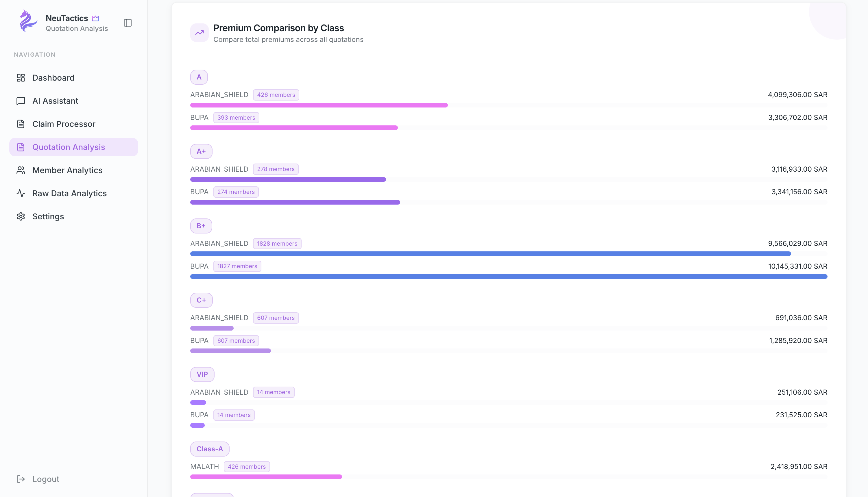Click the trending-up icon by Premium Comparison

[x=200, y=33]
